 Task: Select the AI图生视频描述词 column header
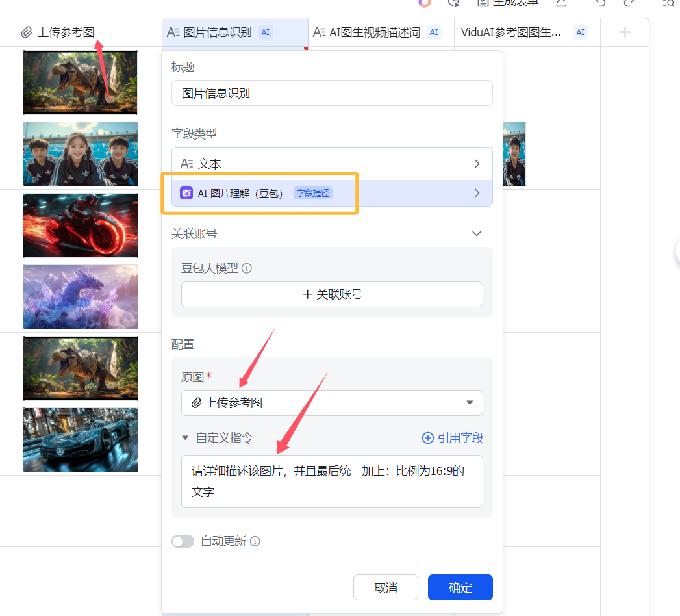375,32
